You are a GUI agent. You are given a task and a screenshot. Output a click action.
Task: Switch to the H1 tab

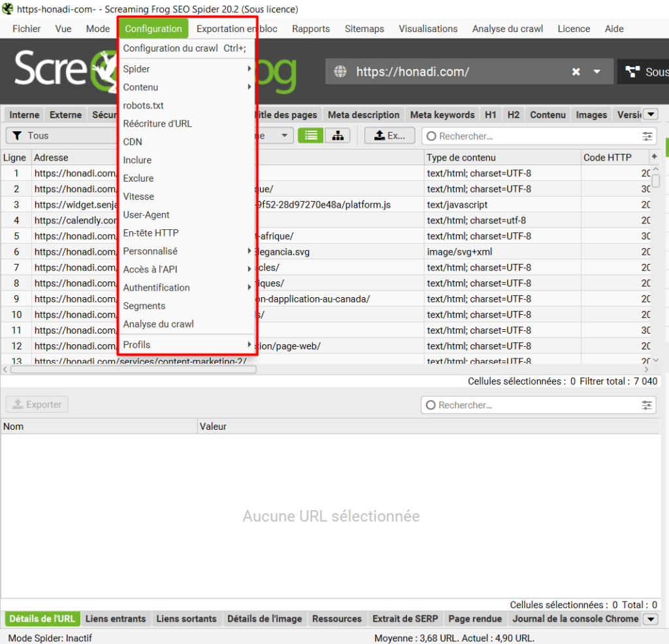pyautogui.click(x=491, y=115)
